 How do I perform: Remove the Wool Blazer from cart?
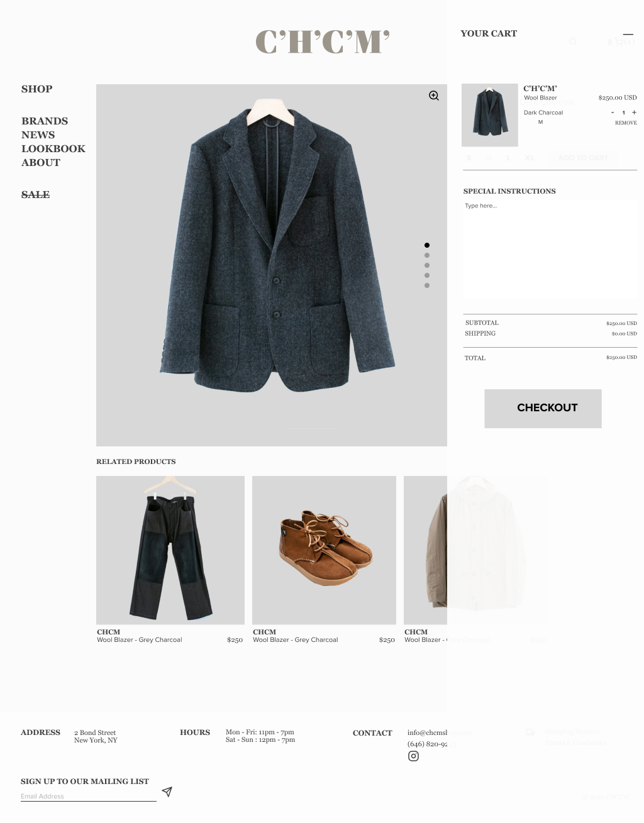tap(626, 123)
